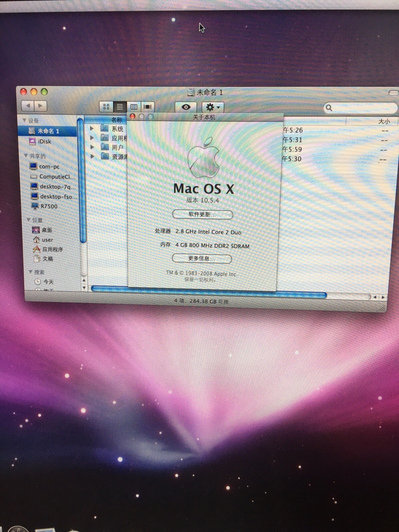Click the Apple logo in About This Mac
This screenshot has width=399, height=532.
204,157
